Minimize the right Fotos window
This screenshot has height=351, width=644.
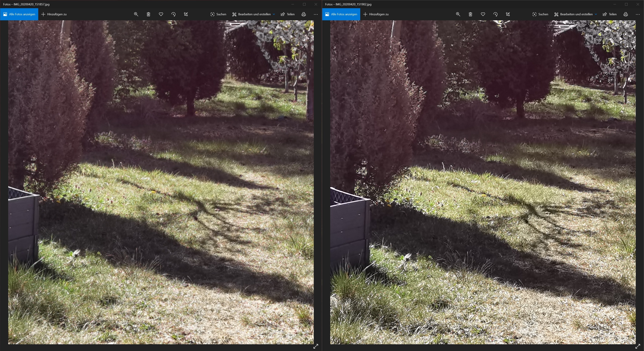click(x=615, y=4)
